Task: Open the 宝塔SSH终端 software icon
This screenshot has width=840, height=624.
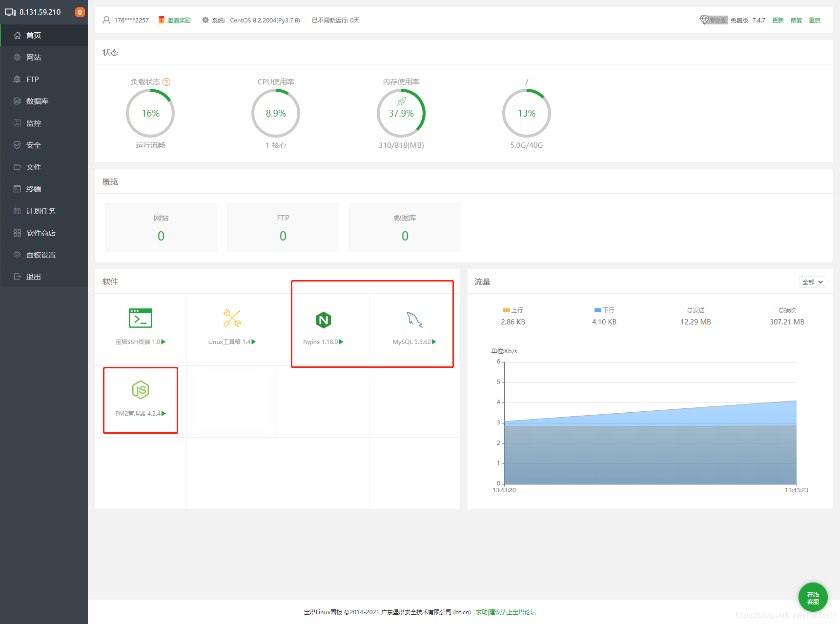Action: pyautogui.click(x=141, y=318)
